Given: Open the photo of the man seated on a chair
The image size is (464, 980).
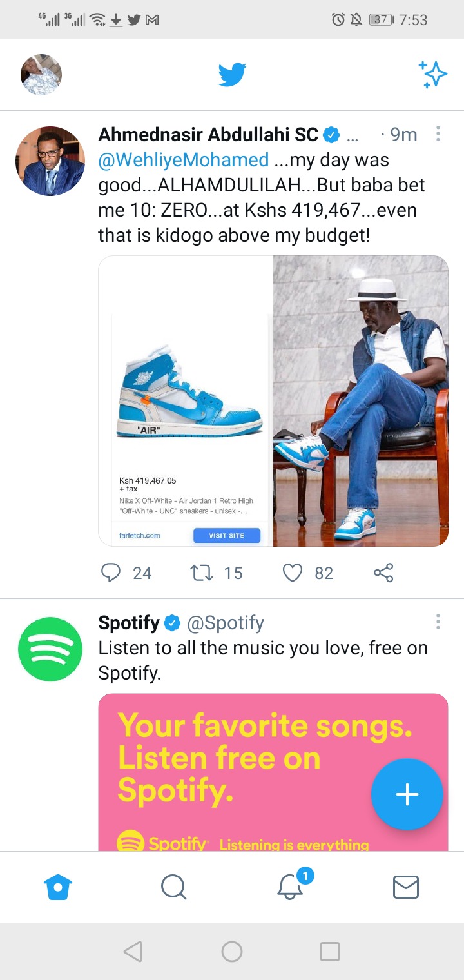Looking at the screenshot, I should (x=361, y=401).
